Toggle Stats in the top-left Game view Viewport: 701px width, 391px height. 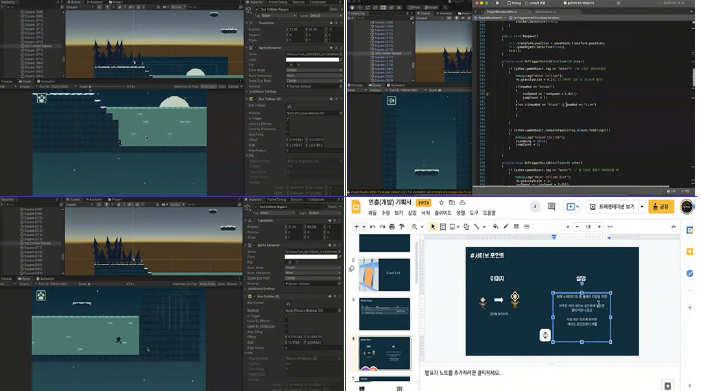pyautogui.click(x=222, y=87)
